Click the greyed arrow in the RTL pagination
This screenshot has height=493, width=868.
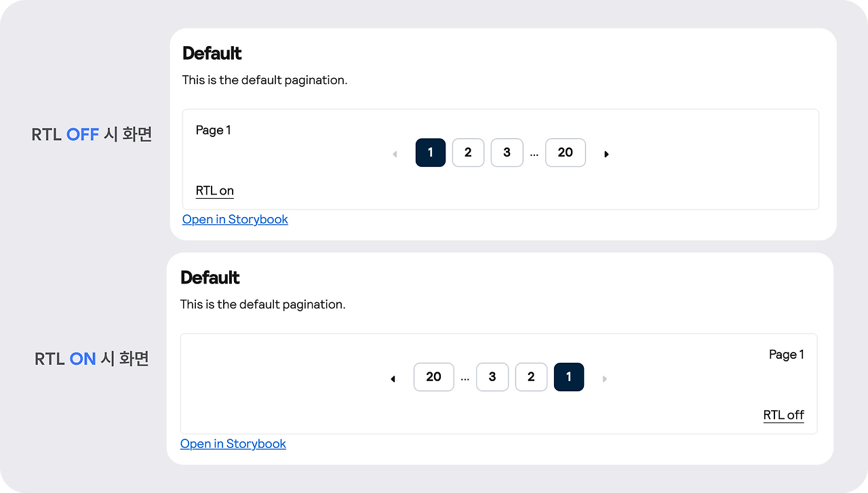[x=604, y=378]
